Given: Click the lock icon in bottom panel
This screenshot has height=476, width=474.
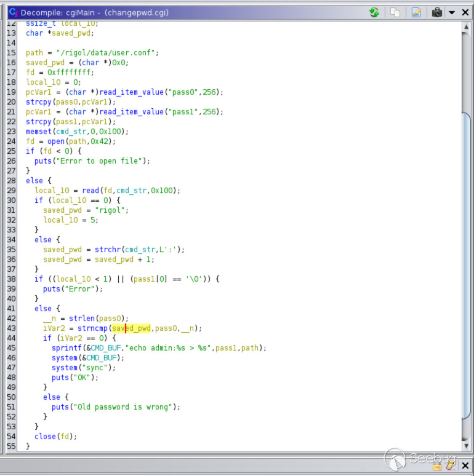Looking at the screenshot, I should tap(437, 467).
